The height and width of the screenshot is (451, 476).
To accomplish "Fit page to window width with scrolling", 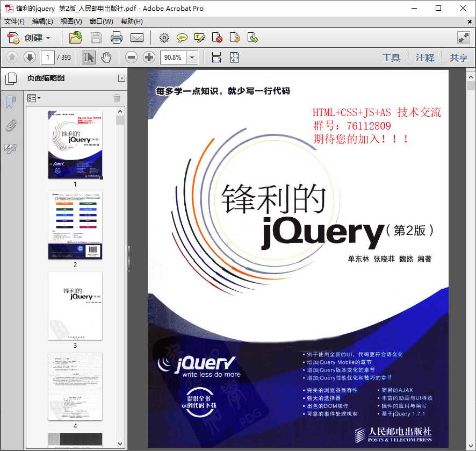I will (216, 58).
